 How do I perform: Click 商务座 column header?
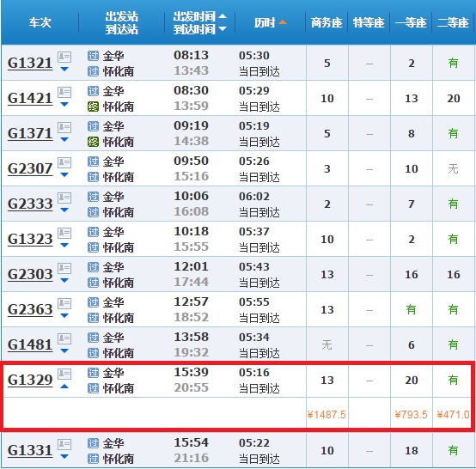tap(326, 22)
